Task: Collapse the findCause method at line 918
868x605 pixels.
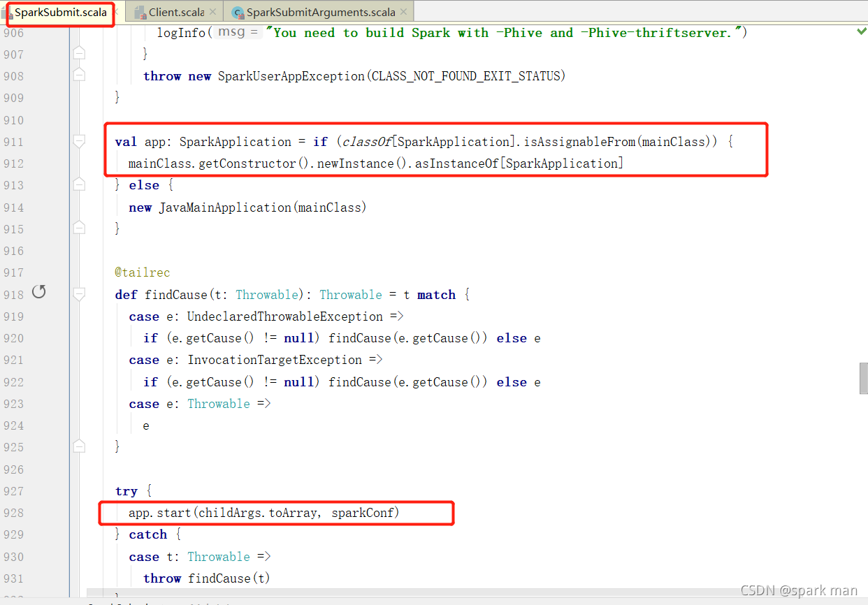Action: [79, 294]
